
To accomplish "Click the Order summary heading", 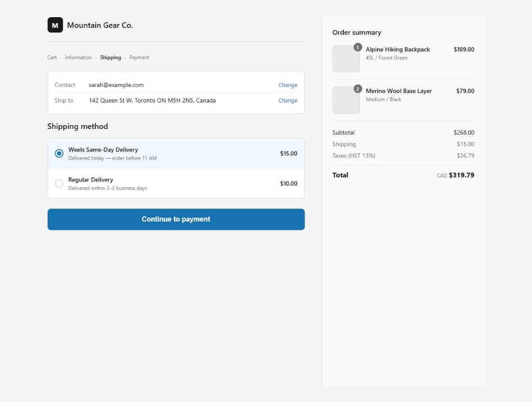I will (x=357, y=32).
